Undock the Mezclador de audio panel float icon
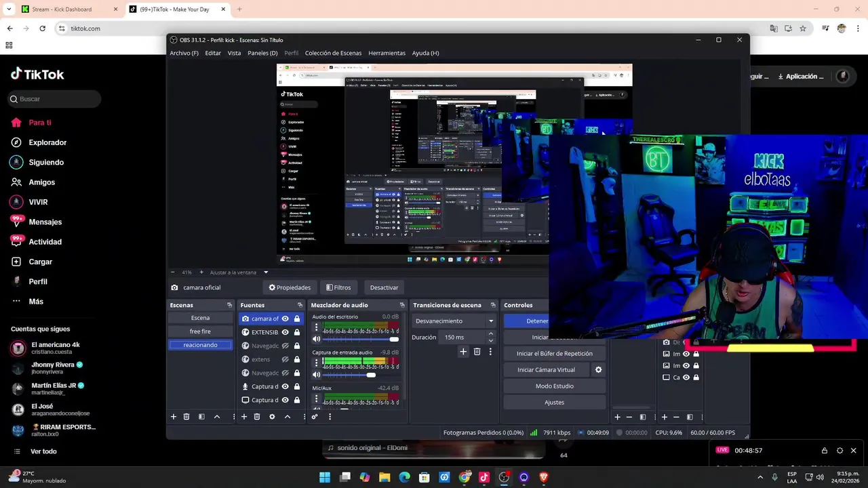 pos(402,305)
